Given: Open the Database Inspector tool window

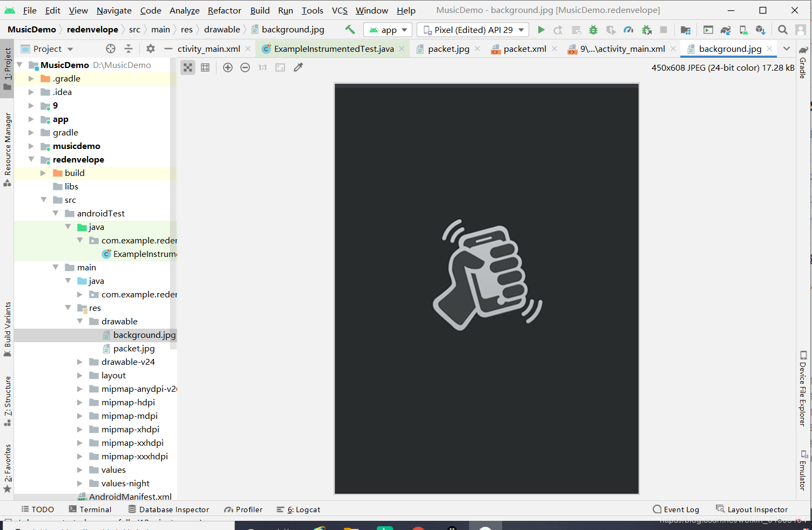Looking at the screenshot, I should pyautogui.click(x=168, y=509).
